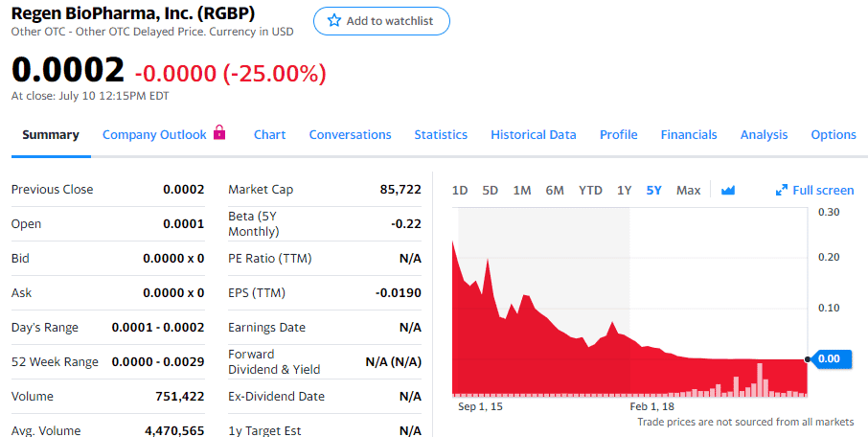Click the Market Cap value 85,722

pyautogui.click(x=400, y=190)
